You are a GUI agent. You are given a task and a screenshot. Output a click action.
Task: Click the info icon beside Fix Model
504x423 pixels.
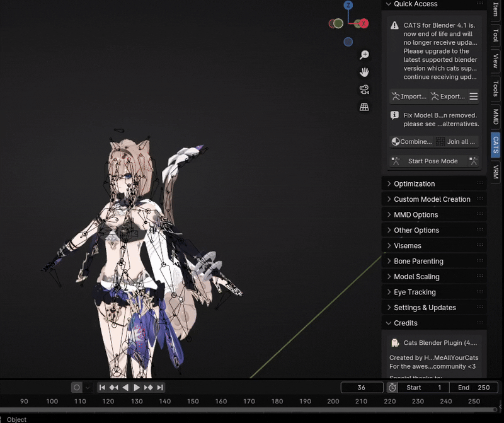pyautogui.click(x=395, y=115)
